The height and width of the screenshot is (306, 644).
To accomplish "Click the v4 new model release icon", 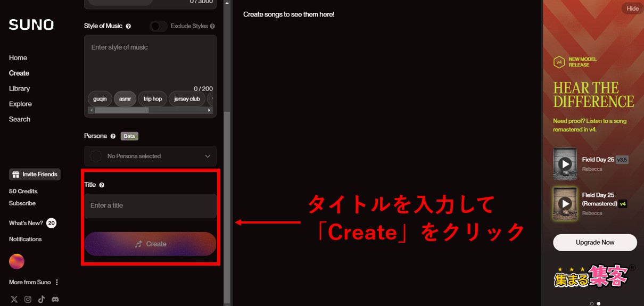I will pyautogui.click(x=559, y=62).
